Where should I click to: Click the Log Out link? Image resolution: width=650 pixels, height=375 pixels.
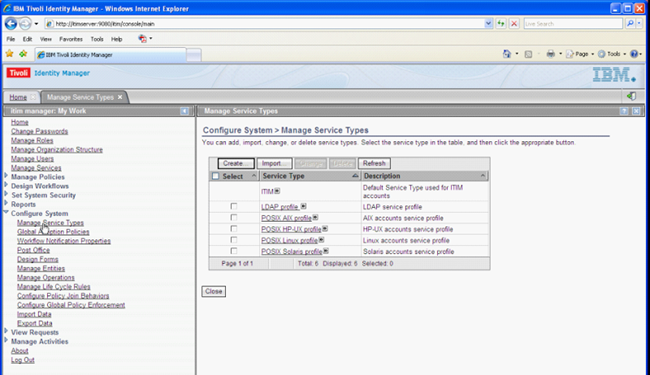click(23, 360)
